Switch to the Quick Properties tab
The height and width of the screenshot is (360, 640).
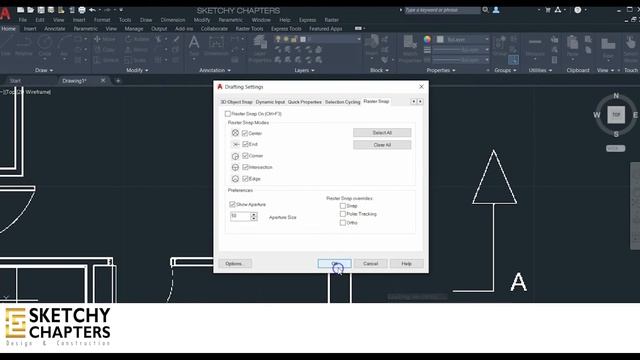pos(304,102)
